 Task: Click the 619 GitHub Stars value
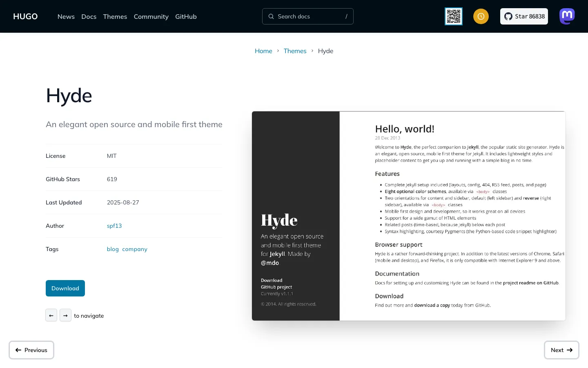click(x=112, y=179)
